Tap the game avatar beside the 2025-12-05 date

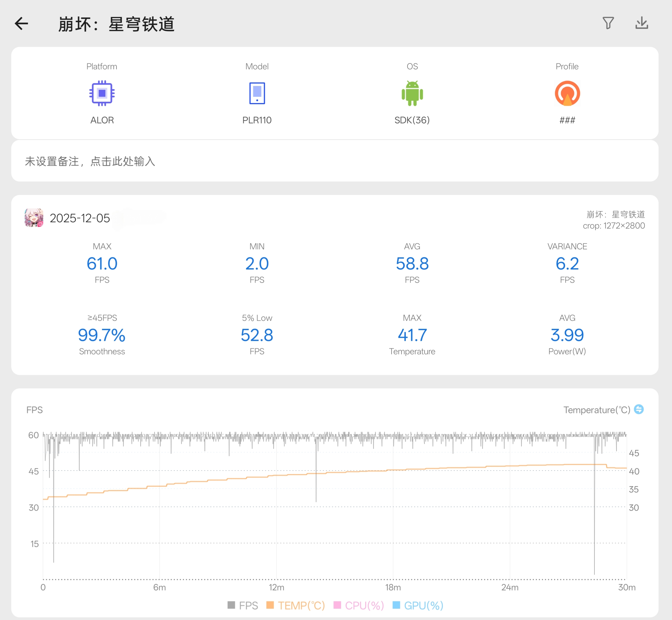tap(34, 218)
